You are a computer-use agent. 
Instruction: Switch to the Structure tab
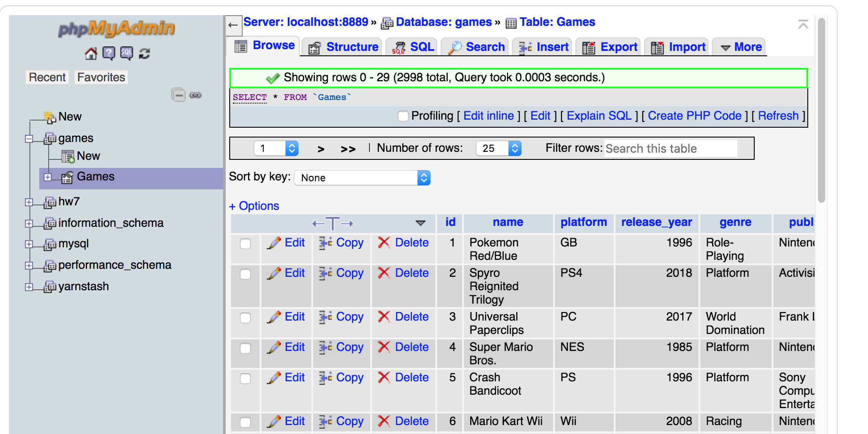click(x=343, y=47)
